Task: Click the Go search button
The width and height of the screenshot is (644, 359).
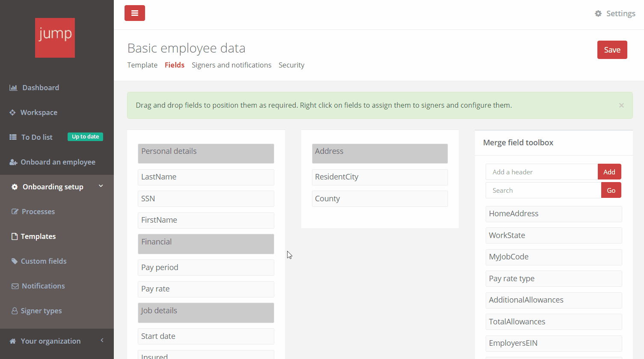Action: 611,190
